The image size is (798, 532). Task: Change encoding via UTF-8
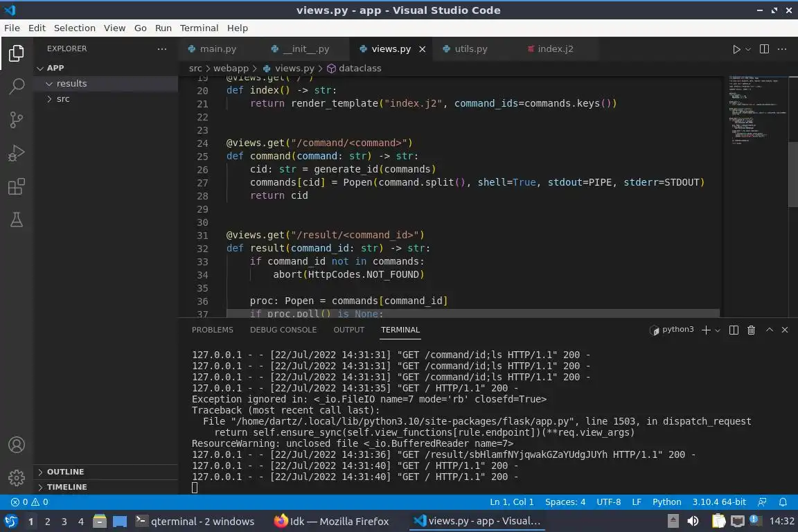pos(608,502)
